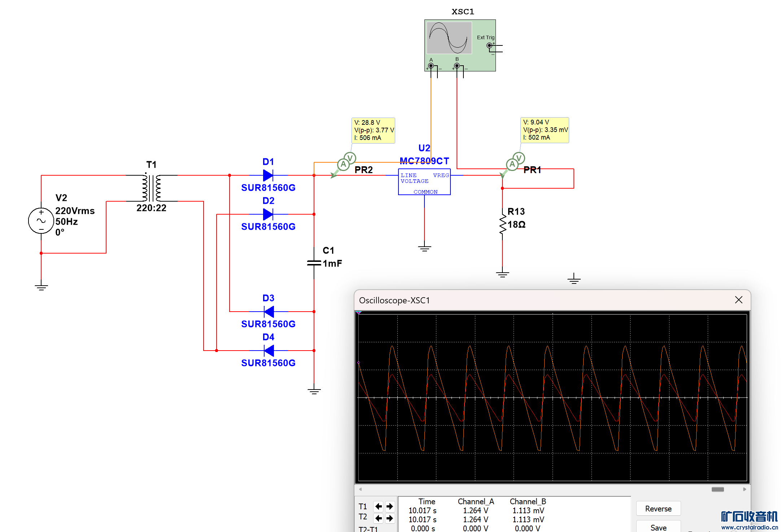The width and height of the screenshot is (781, 532).
Task: Select resistor R13 symbol
Action: coord(502,224)
